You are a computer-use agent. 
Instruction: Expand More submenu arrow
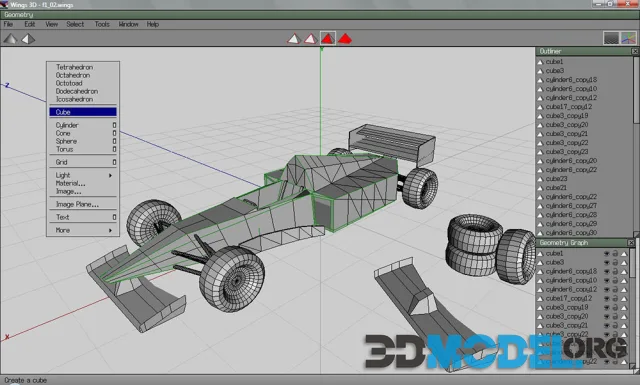[x=110, y=230]
